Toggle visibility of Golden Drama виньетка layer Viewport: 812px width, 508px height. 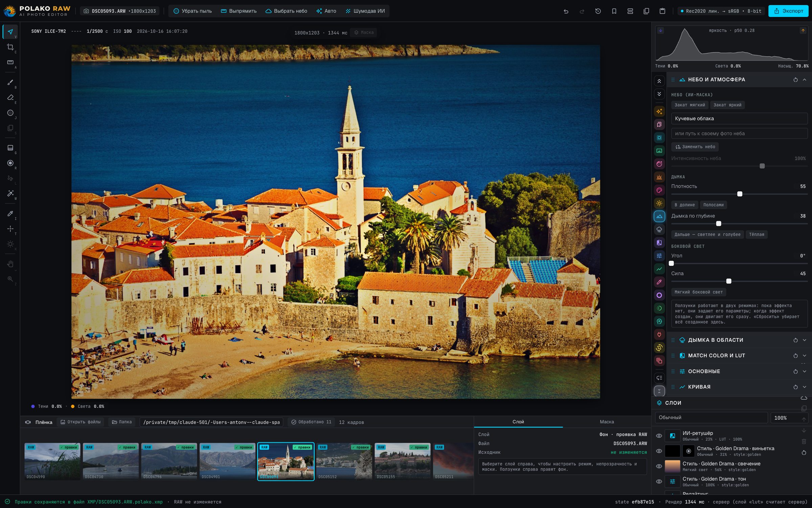point(659,451)
